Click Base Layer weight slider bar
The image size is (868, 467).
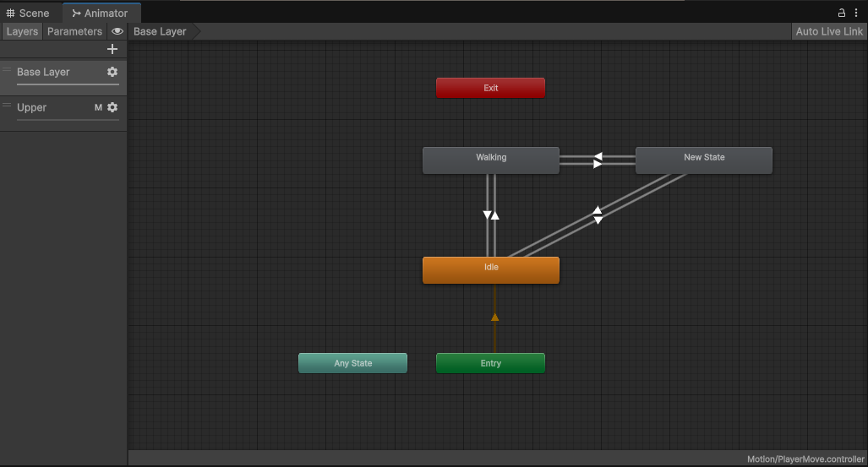tap(68, 84)
